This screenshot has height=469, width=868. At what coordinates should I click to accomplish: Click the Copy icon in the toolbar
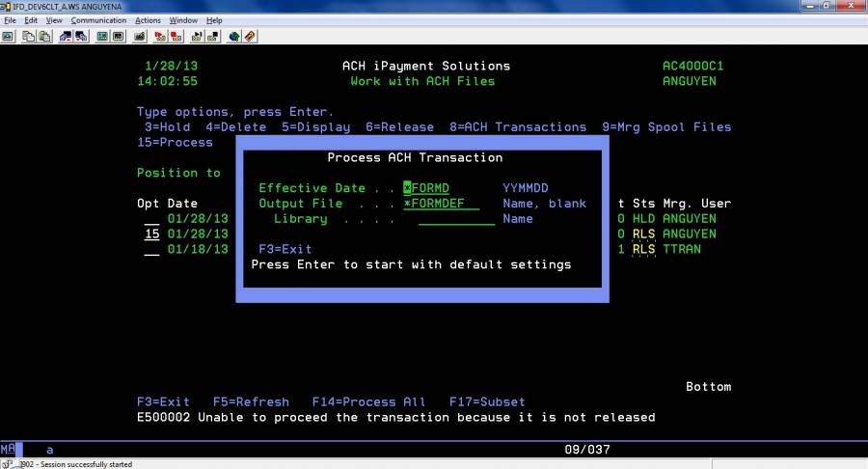click(30, 37)
